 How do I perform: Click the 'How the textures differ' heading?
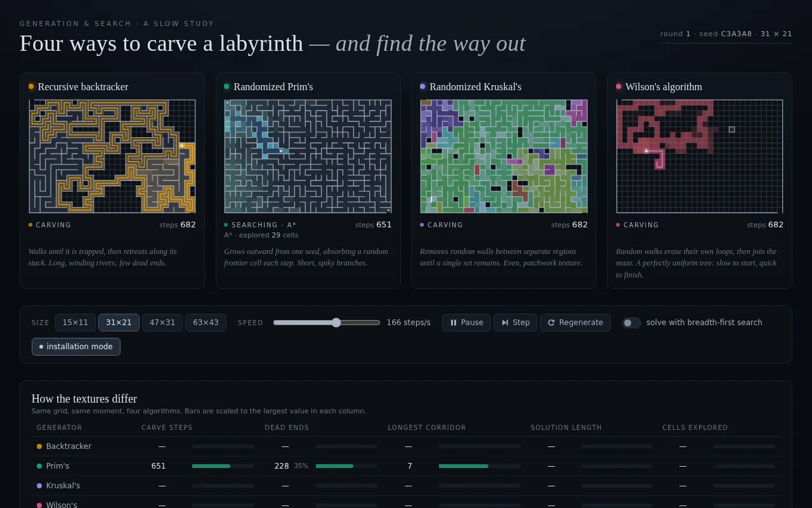[84, 399]
